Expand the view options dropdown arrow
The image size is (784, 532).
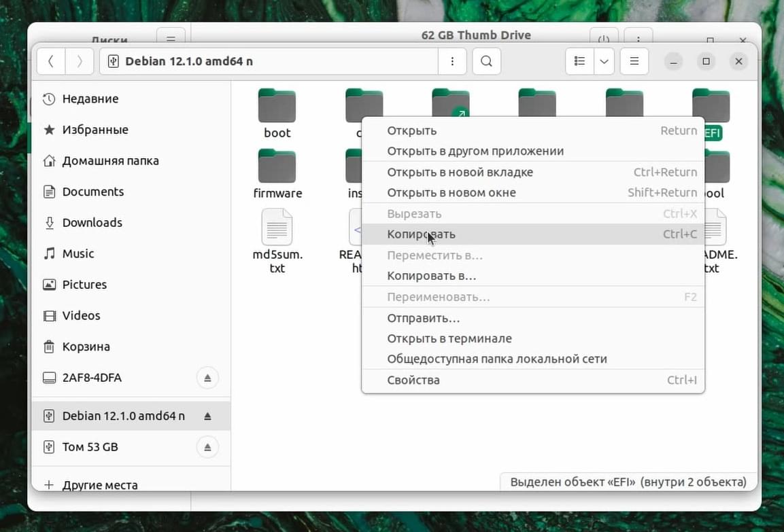(x=604, y=61)
